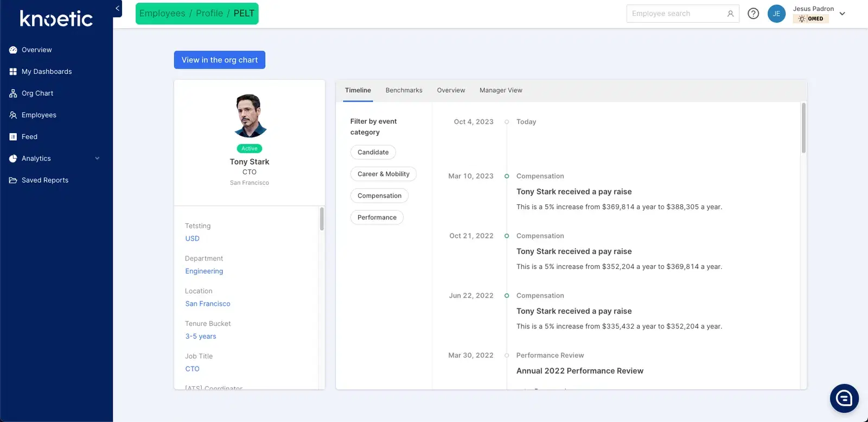Click the Saved Reports folder icon
Viewport: 868px width, 422px height.
13,180
